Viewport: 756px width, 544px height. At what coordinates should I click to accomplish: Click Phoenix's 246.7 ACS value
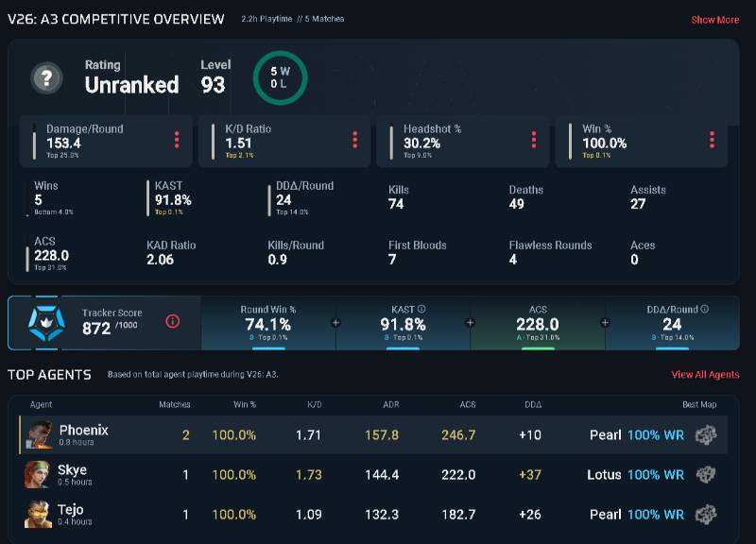[458, 435]
